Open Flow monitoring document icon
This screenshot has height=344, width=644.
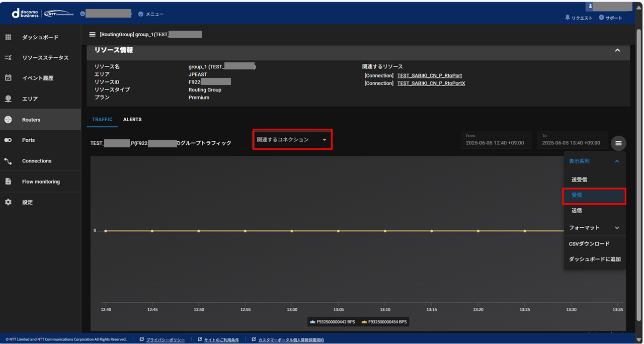coord(8,182)
